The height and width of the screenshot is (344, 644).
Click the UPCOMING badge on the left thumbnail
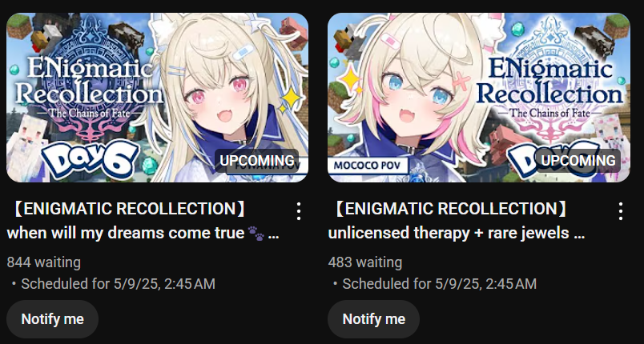coord(256,160)
